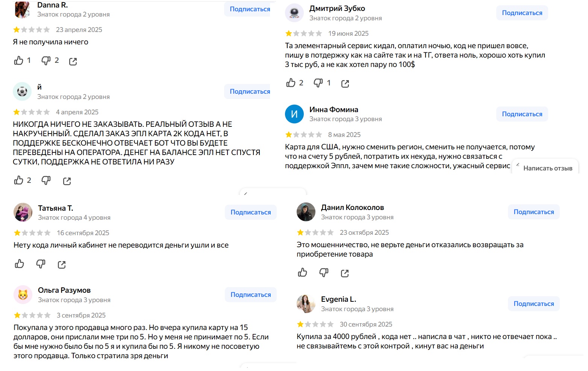Like the review by Danna R.
The image size is (588, 371).
click(18, 61)
